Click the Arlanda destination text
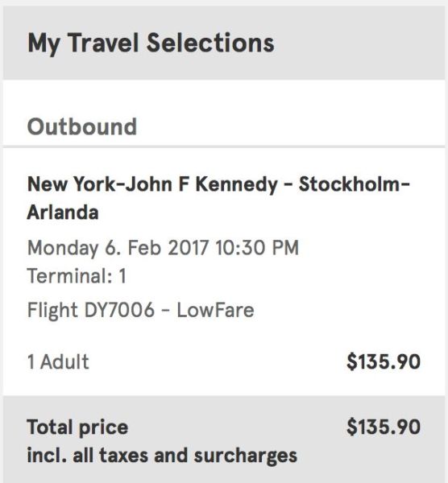Image resolution: width=448 pixels, height=483 pixels. click(63, 213)
